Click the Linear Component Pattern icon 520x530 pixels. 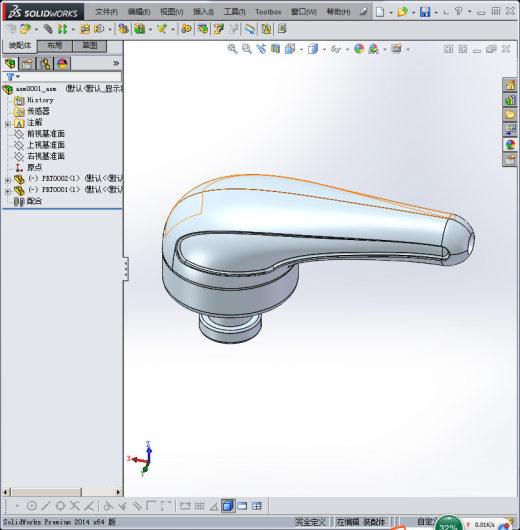point(62,29)
